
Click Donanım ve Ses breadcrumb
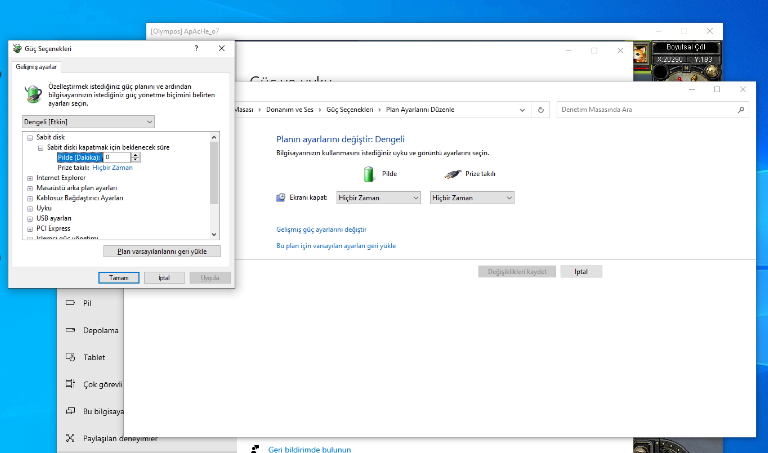point(289,110)
